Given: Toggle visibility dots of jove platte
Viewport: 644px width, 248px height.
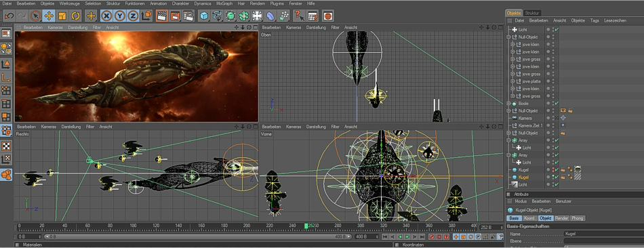Looking at the screenshot, I should pos(552,81).
